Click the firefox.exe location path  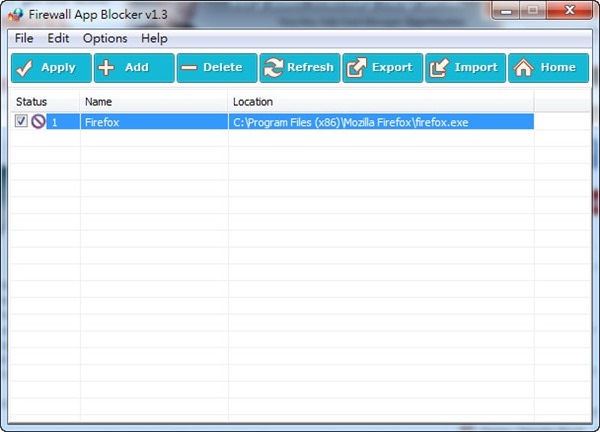point(351,122)
